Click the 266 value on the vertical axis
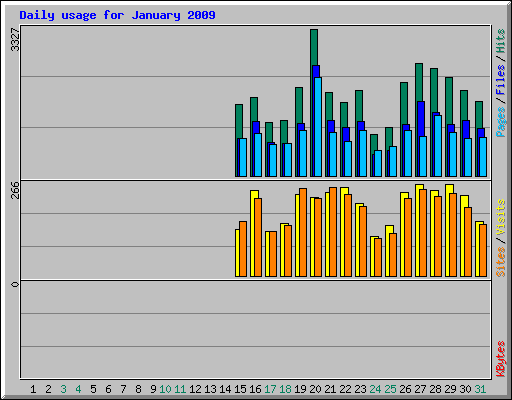Image resolution: width=512 pixels, height=400 pixels. (x=15, y=190)
